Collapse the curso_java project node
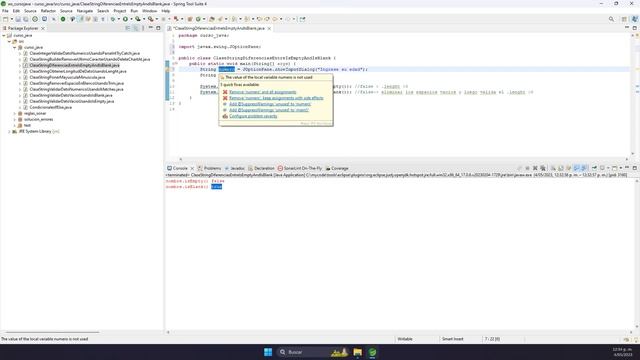The height and width of the screenshot is (360, 640). (x=4, y=36)
